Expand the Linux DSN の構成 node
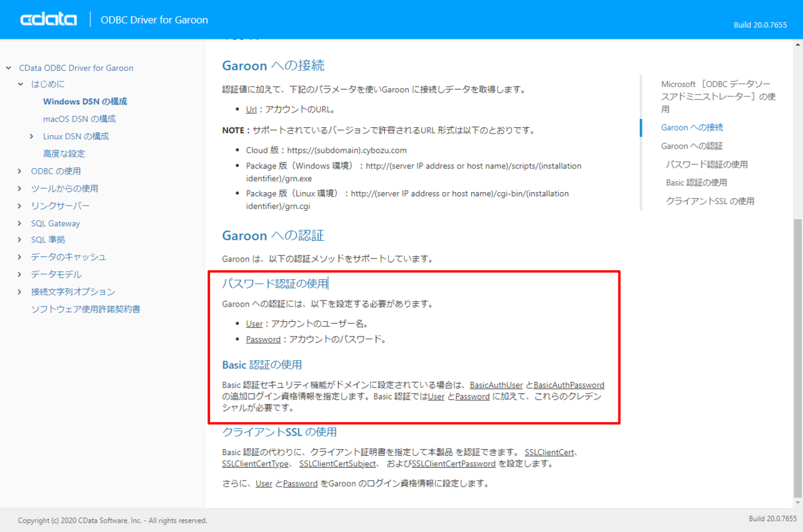Screen dimensions: 803x532 click(32, 137)
